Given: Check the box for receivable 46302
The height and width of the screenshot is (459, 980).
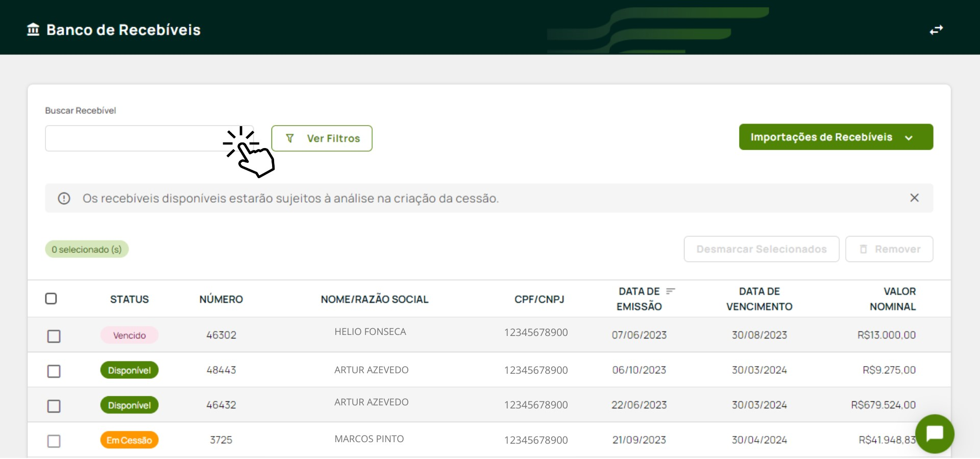Looking at the screenshot, I should pyautogui.click(x=54, y=336).
